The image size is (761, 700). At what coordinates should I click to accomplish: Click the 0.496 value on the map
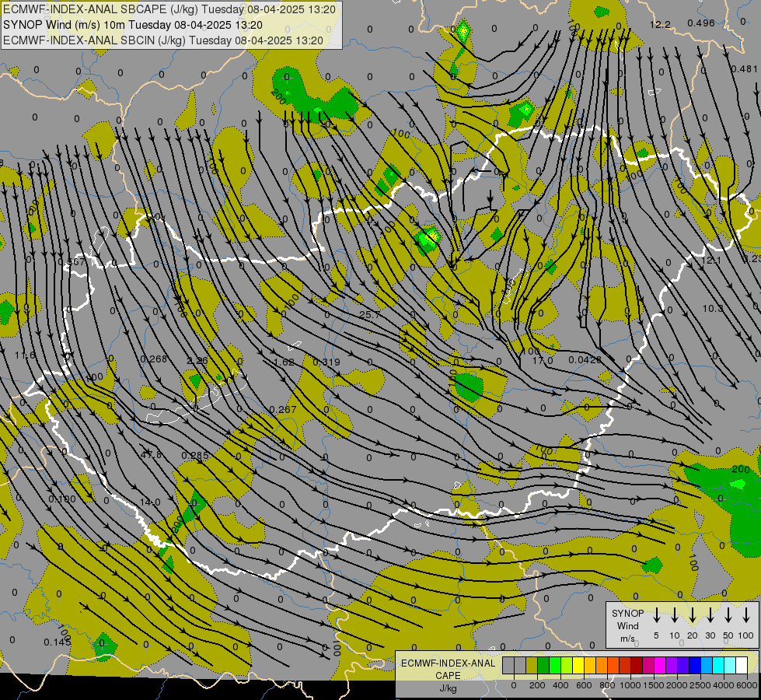point(701,23)
